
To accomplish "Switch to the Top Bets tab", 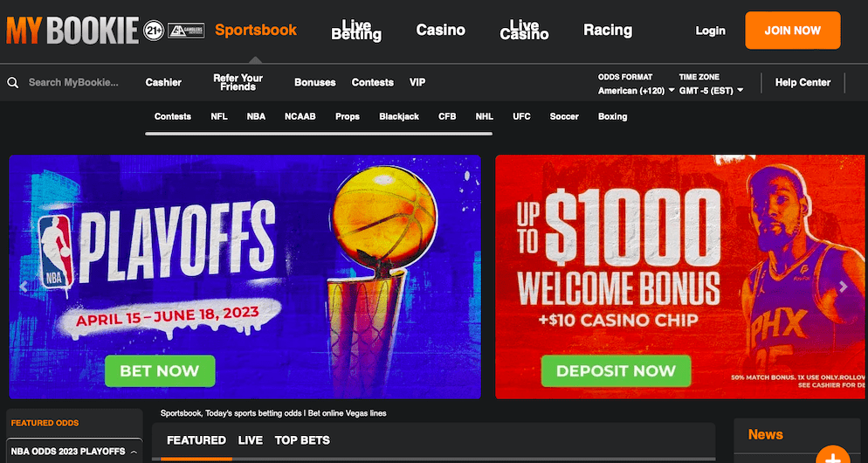I will coord(302,440).
